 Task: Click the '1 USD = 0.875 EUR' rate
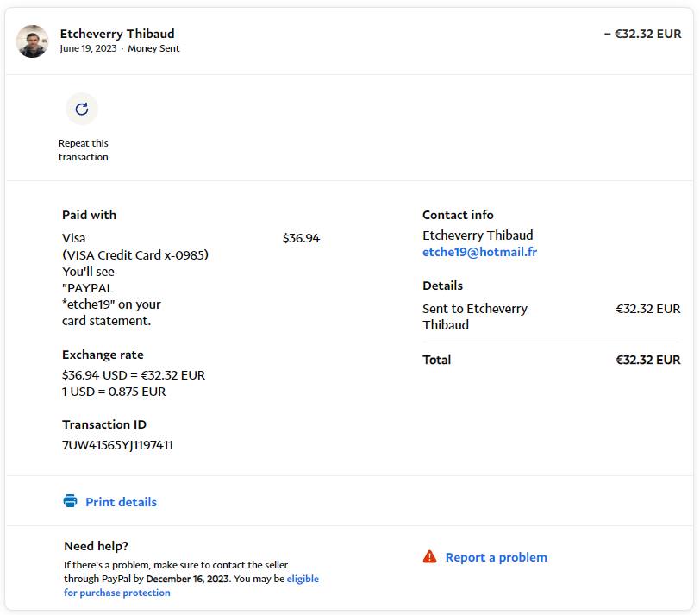tap(114, 392)
